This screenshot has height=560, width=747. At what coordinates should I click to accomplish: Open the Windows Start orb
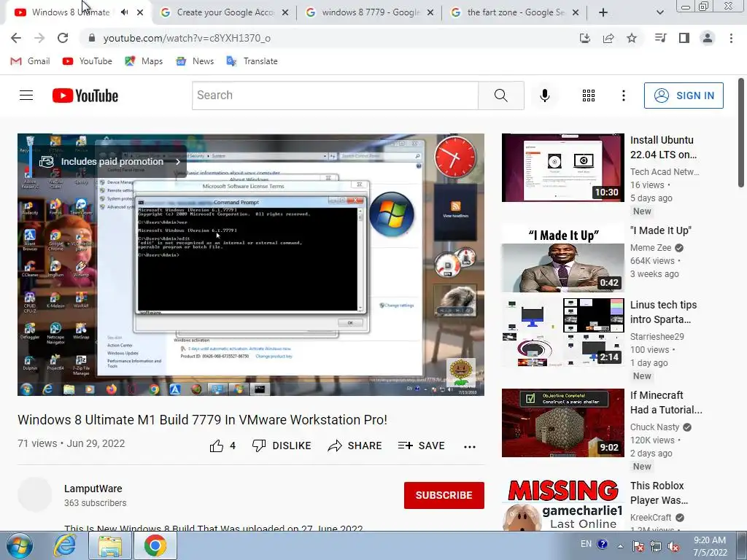coord(20,545)
